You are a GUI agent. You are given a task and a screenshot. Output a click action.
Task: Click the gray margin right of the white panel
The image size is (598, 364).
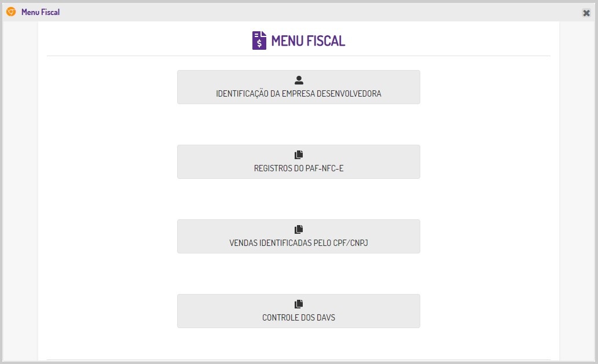[x=577, y=191]
